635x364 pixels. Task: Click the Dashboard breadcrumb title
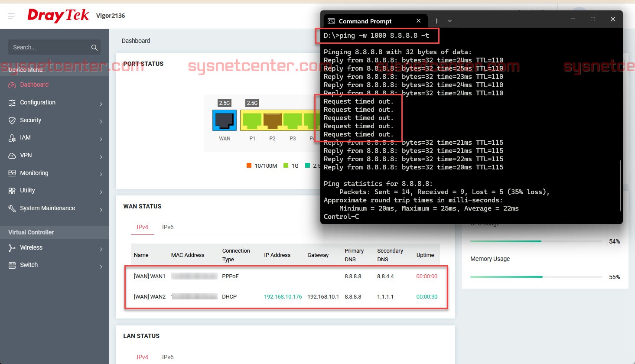(x=136, y=41)
